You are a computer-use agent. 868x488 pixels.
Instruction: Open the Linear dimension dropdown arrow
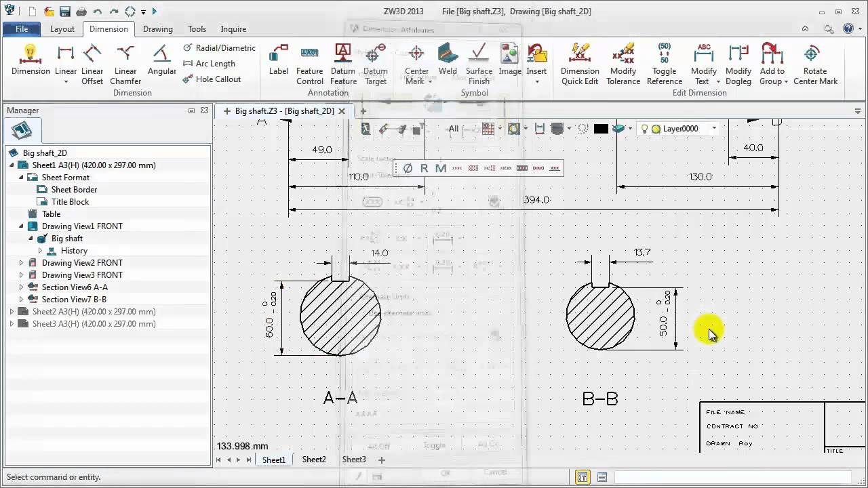(x=66, y=82)
